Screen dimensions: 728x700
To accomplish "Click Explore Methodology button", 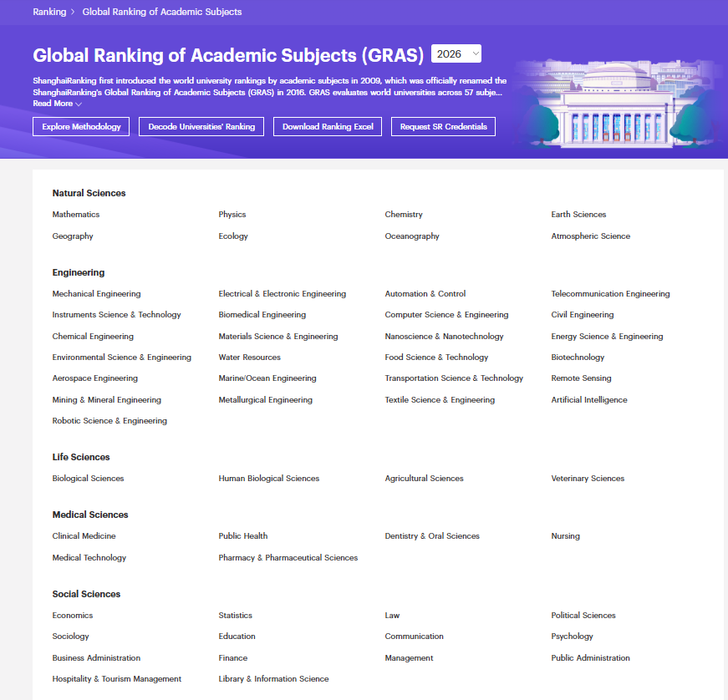I will point(81,127).
